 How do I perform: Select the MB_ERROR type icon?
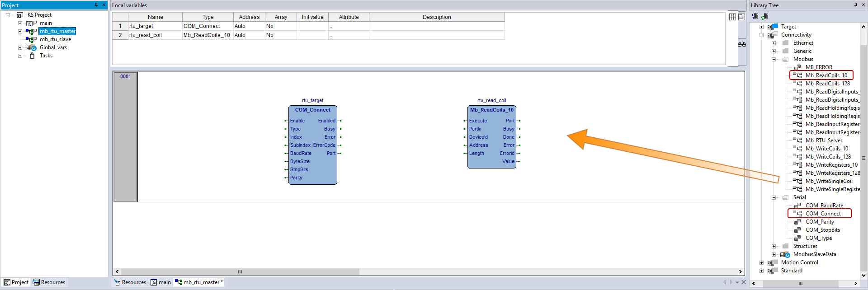[x=798, y=67]
